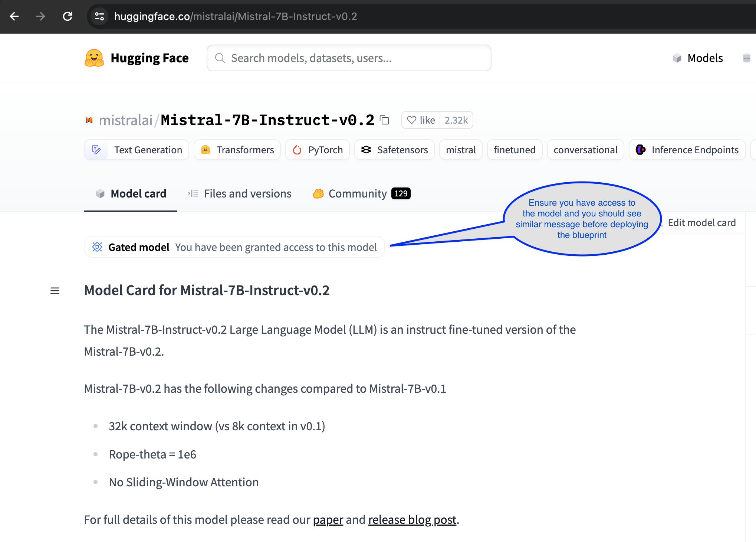Open site information icon in address bar

pyautogui.click(x=99, y=16)
